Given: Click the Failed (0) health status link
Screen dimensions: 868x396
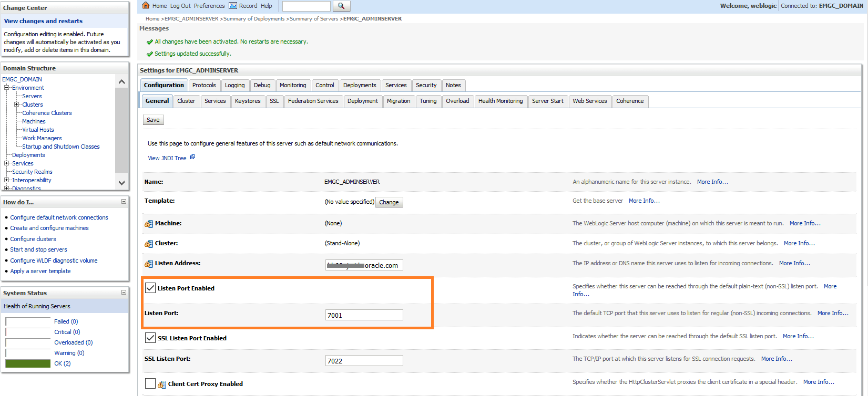Looking at the screenshot, I should click(66, 321).
